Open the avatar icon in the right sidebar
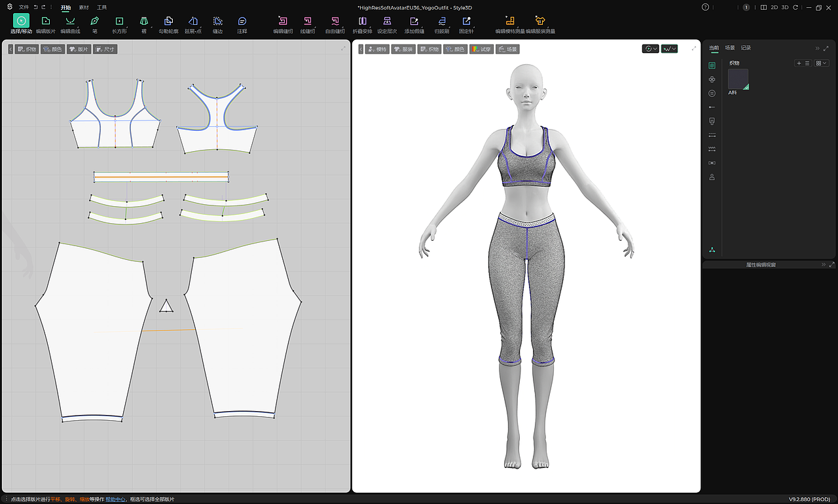This screenshot has height=504, width=838. click(x=712, y=177)
